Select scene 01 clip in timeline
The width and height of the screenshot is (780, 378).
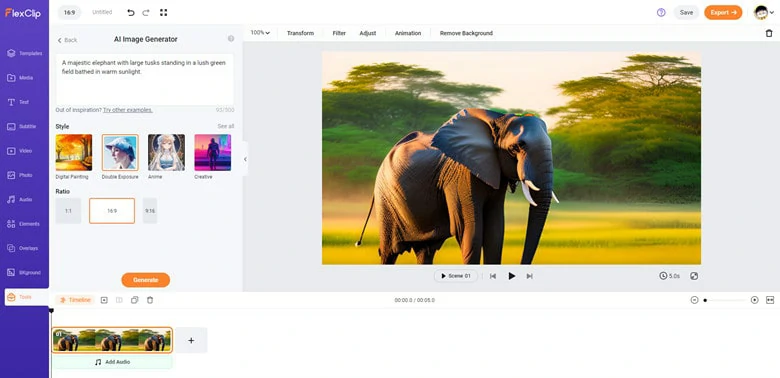[112, 340]
